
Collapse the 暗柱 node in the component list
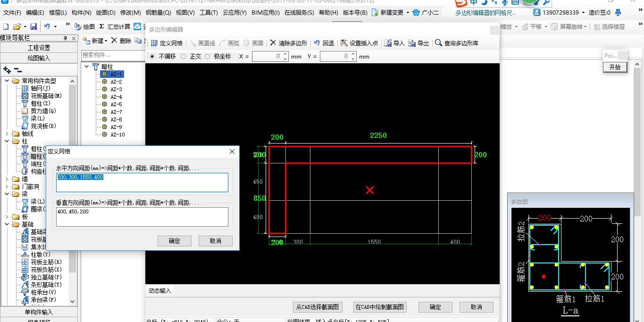point(87,67)
